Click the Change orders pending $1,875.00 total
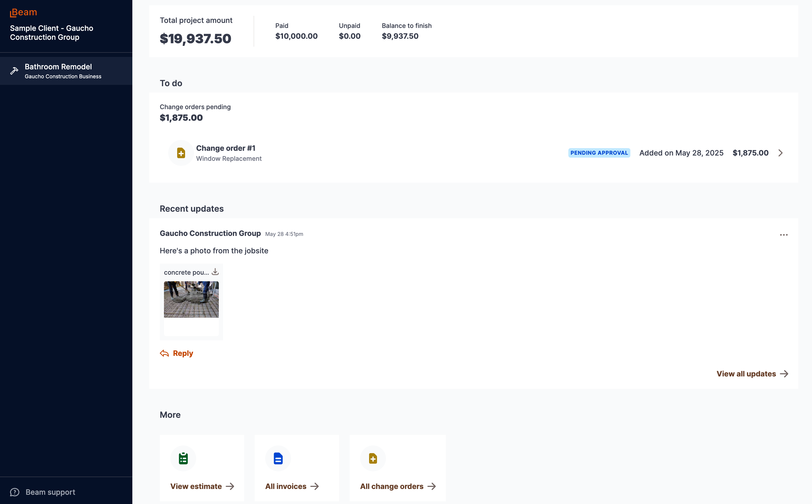812x504 pixels. click(x=181, y=118)
